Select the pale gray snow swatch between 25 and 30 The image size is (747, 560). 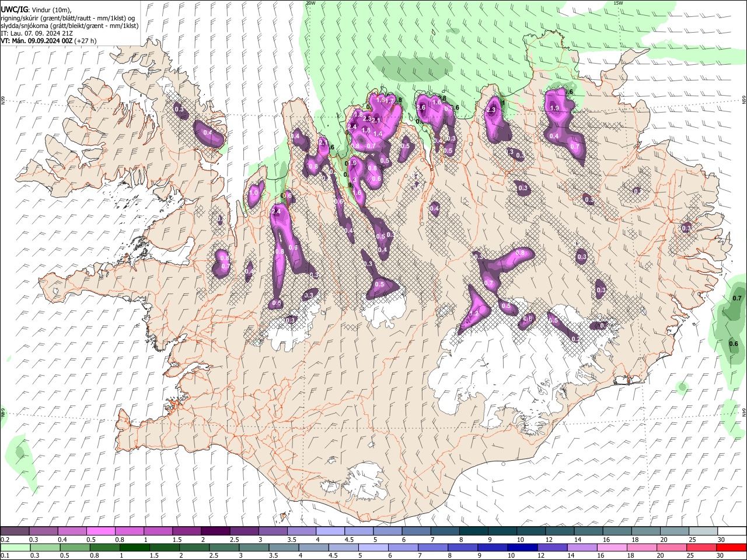[702, 531]
